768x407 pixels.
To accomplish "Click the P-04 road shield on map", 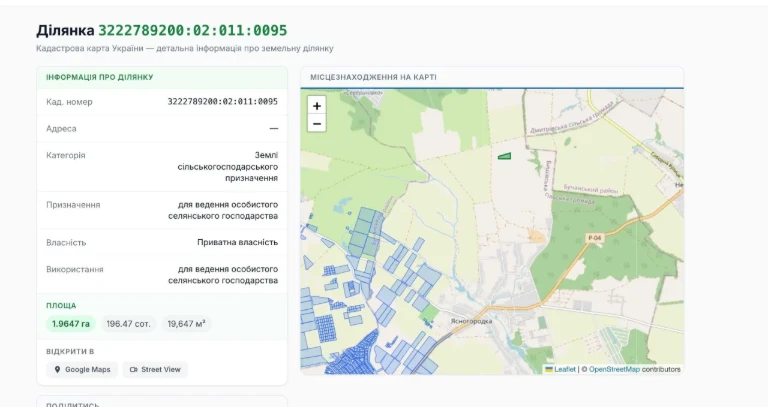I will coord(595,238).
